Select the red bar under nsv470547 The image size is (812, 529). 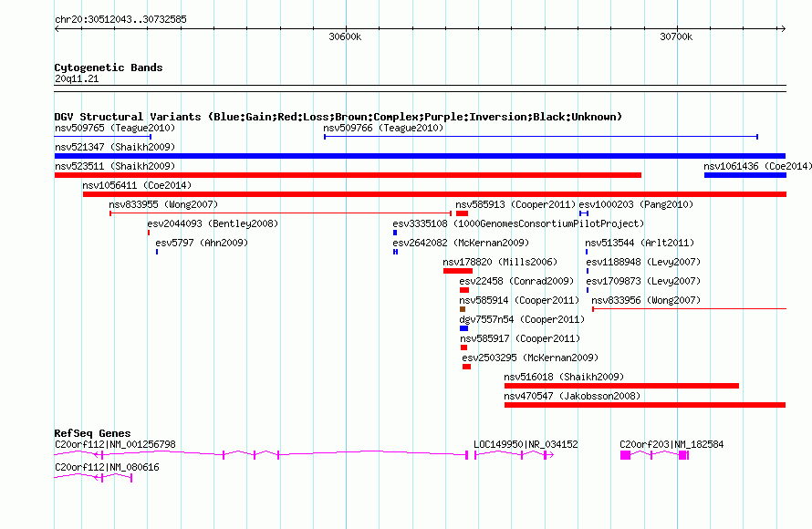[645, 405]
